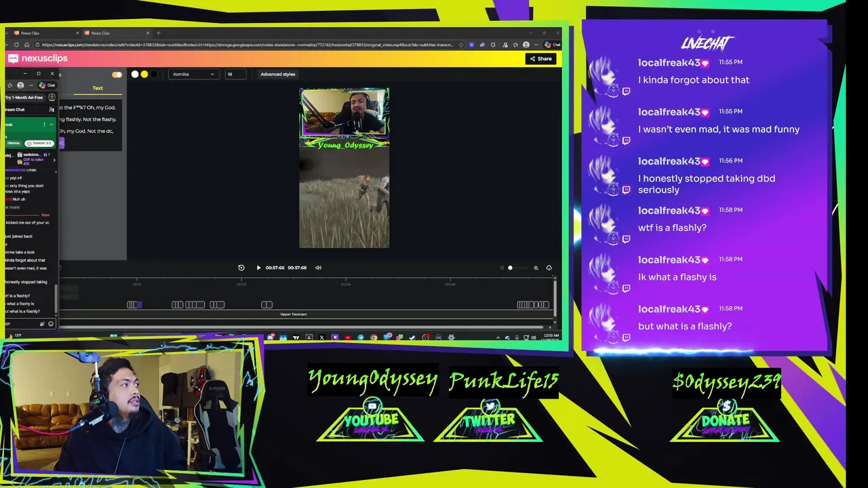868x488 pixels.
Task: Click the timeline zoom-out magnifier icon
Action: pyautogui.click(x=502, y=268)
